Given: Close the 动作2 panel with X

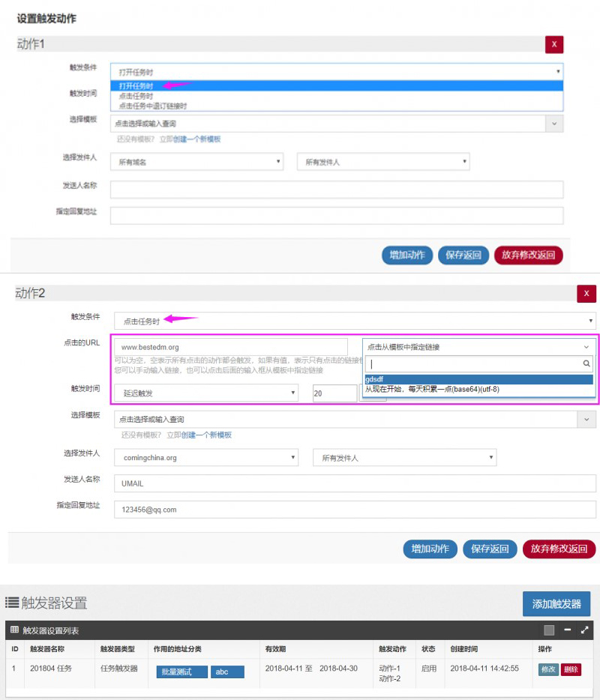Looking at the screenshot, I should tap(586, 293).
